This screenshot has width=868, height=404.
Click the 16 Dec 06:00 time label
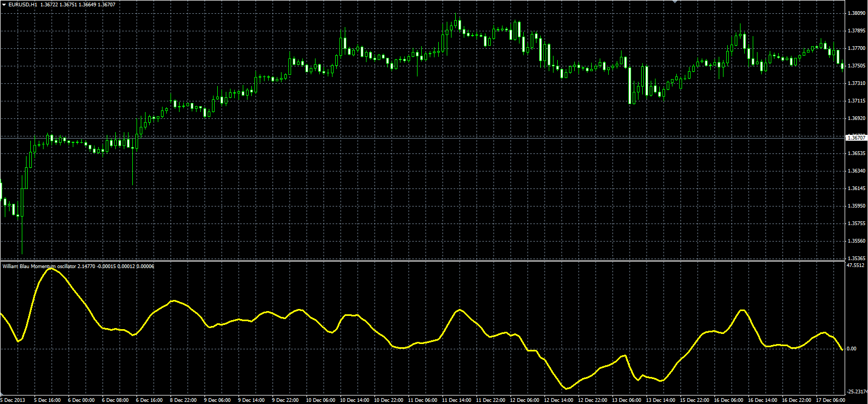729,400
